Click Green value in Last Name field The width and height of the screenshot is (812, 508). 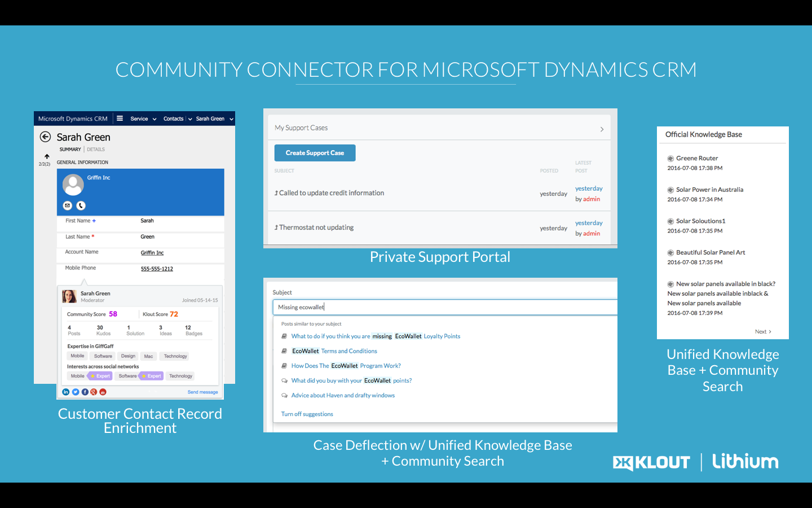point(147,237)
